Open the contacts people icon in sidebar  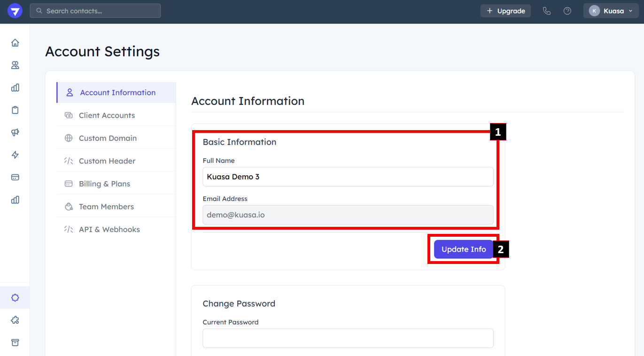[15, 65]
